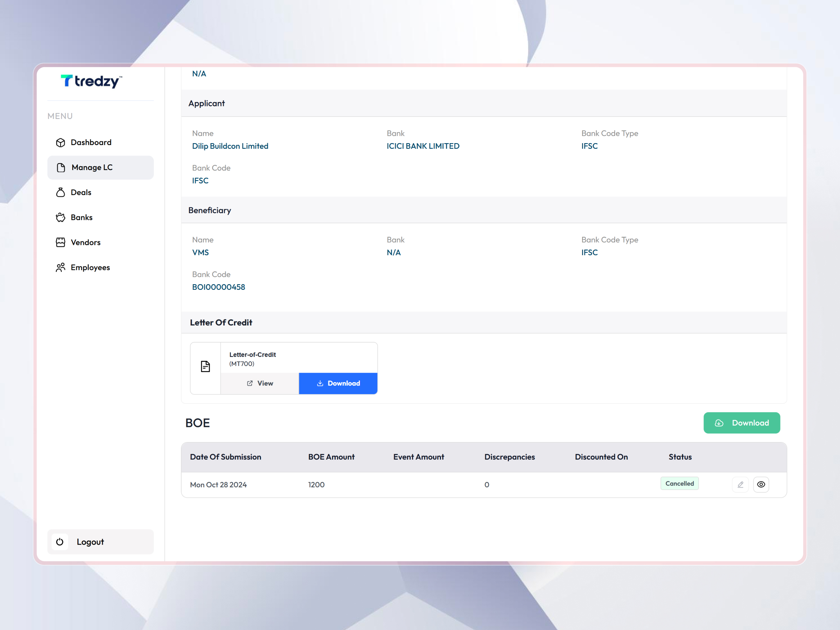Select the Dashboard cube icon in sidebar

coord(61,142)
